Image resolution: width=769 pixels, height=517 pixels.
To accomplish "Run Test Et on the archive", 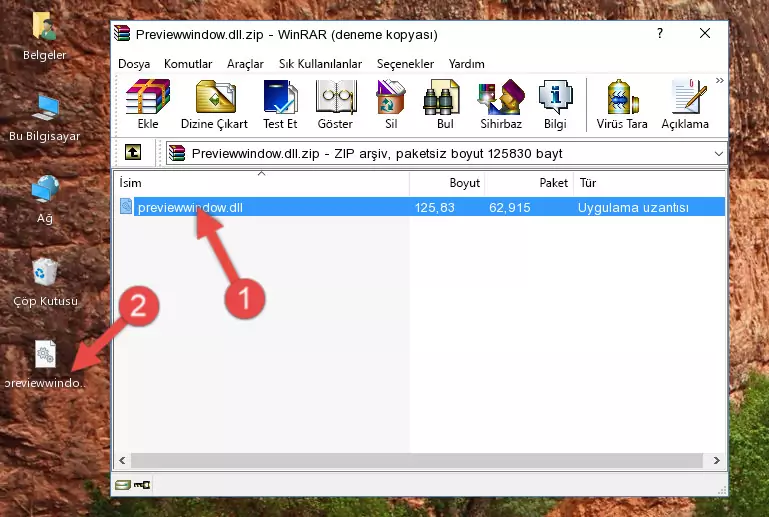I will click(280, 104).
